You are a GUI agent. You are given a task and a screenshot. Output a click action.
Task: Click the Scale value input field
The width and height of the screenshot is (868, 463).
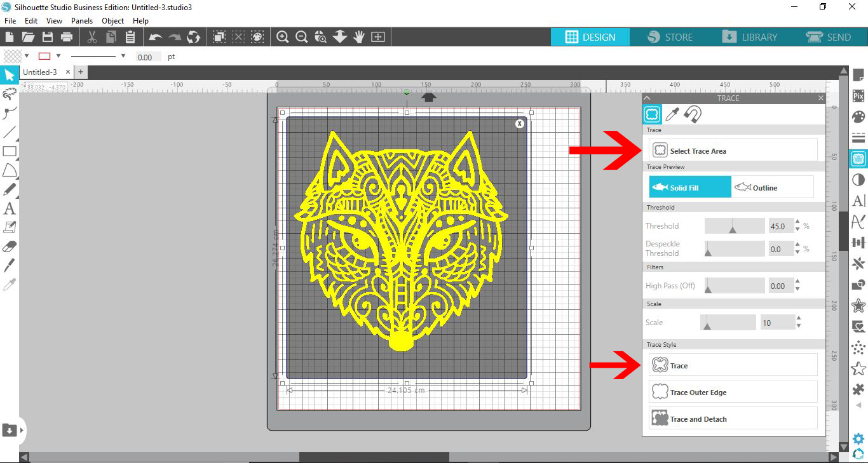(x=777, y=323)
